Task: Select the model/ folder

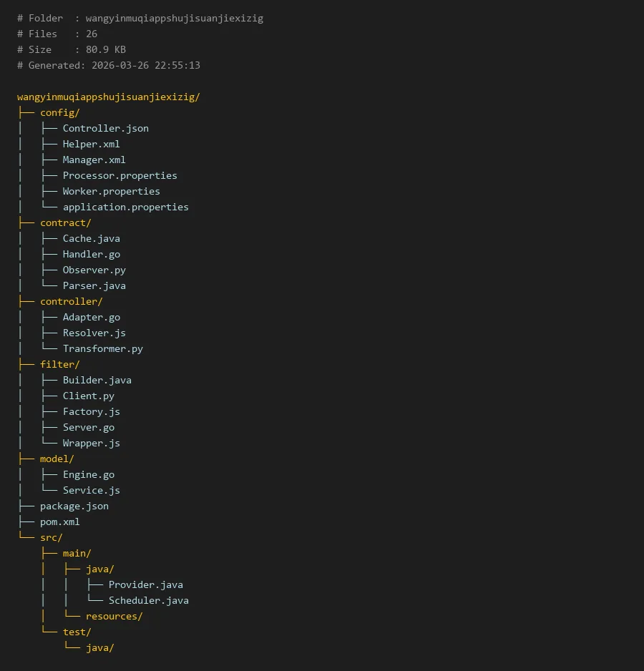Action: [57, 459]
